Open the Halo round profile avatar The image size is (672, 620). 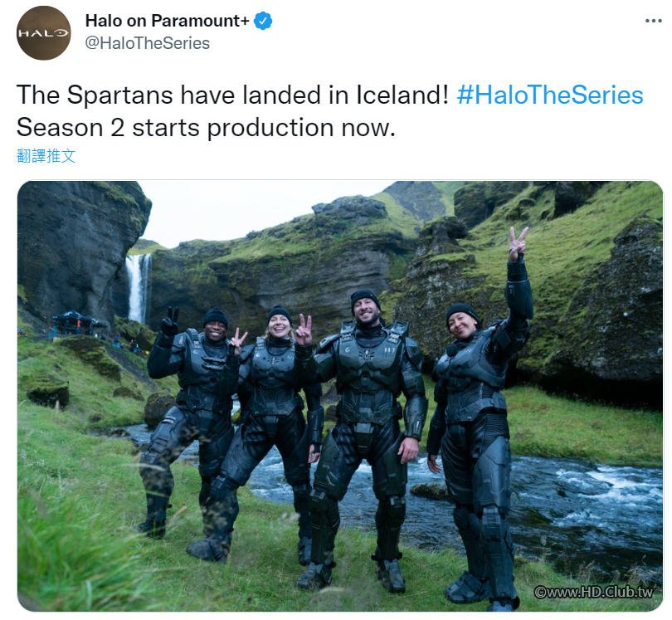[x=43, y=33]
